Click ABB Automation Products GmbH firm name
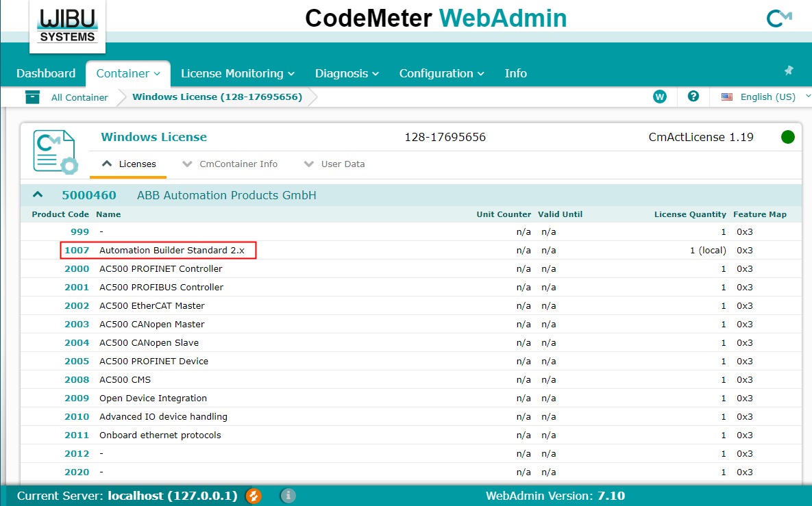812x506 pixels. (226, 195)
